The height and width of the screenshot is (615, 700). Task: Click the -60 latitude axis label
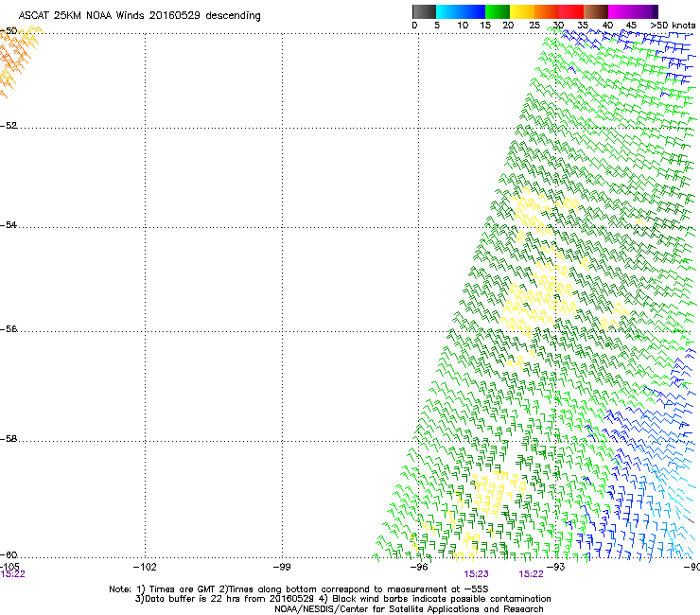(x=9, y=555)
